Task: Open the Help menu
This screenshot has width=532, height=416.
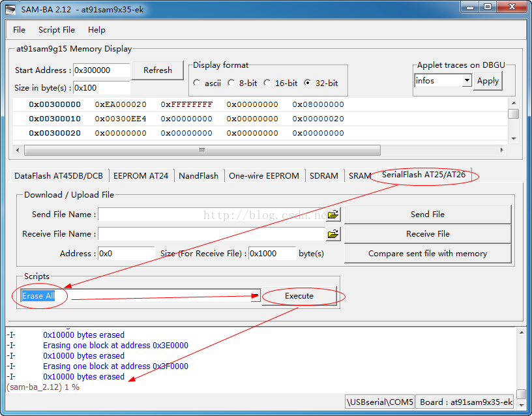Action: pyautogui.click(x=96, y=30)
